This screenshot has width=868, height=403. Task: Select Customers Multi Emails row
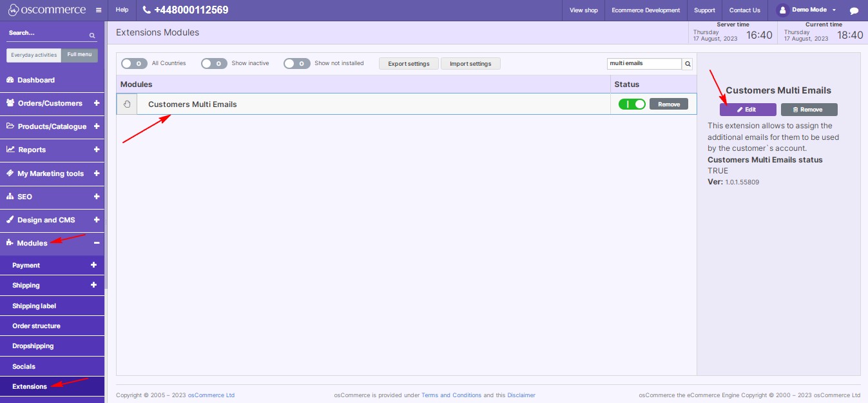pos(407,104)
